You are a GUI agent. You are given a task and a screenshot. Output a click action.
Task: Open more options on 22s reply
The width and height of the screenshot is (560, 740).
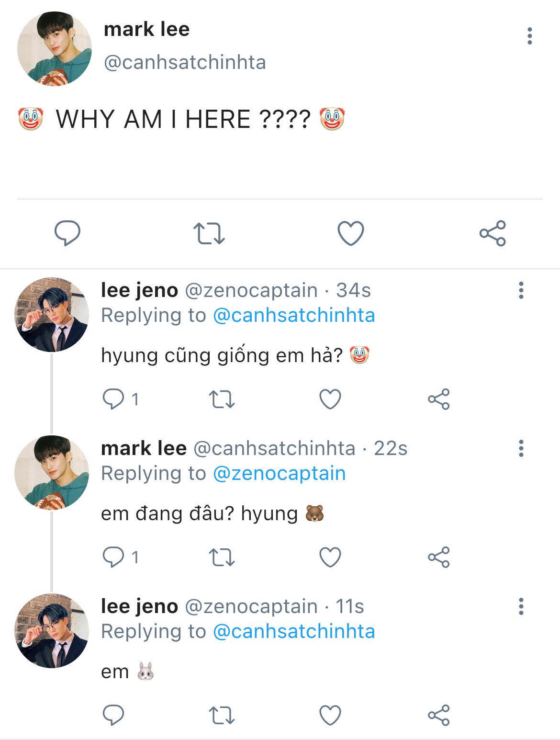[521, 448]
